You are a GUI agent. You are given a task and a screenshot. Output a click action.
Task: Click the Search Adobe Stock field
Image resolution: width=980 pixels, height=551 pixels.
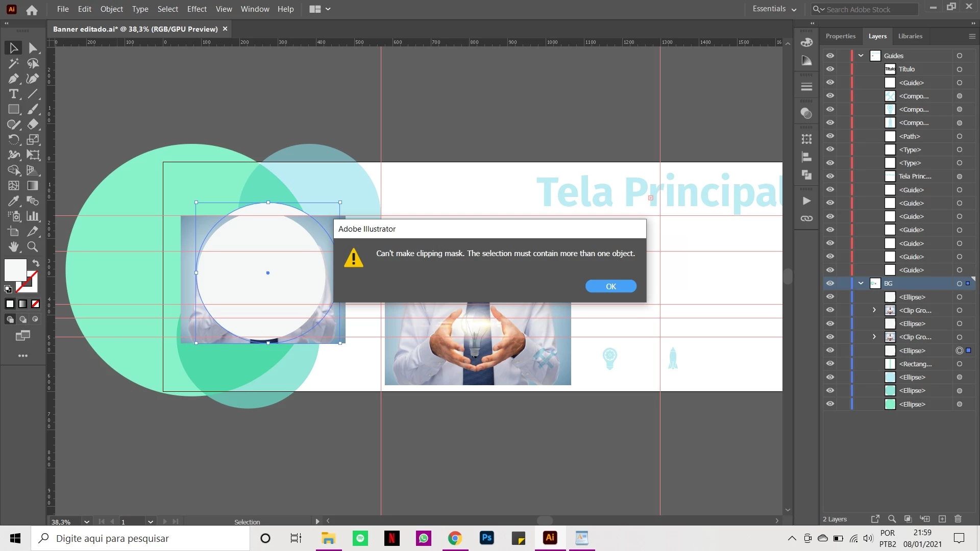[x=868, y=9]
